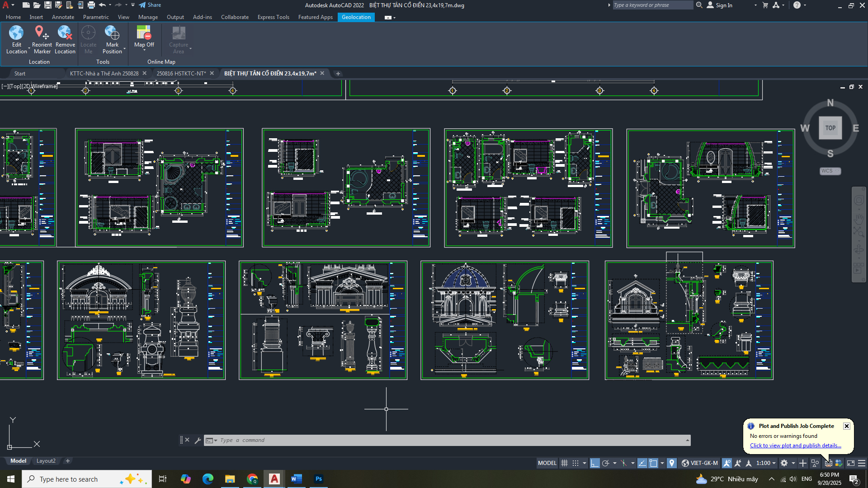Click the TOP face of ViewCube
The width and height of the screenshot is (868, 488).
point(830,128)
